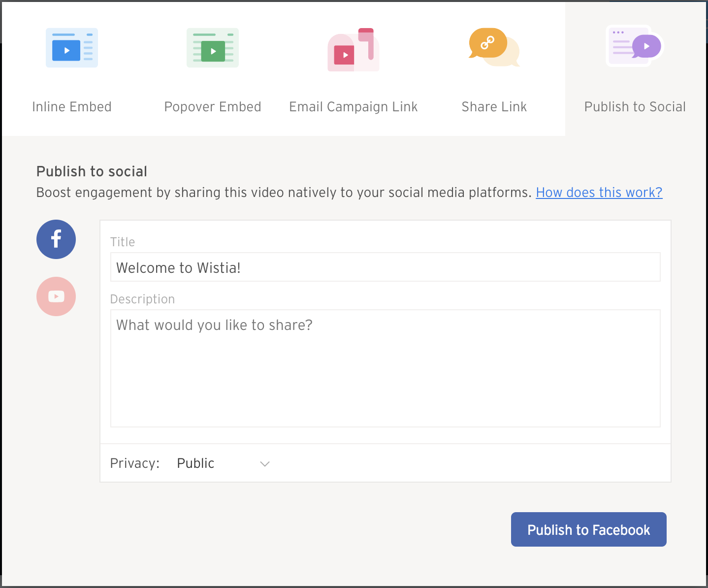Click the Privacy: label
708x588 pixels.
(135, 463)
